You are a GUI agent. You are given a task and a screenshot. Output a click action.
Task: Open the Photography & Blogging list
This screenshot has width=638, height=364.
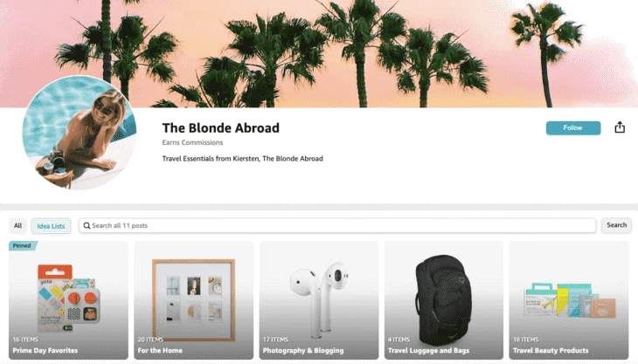(x=319, y=300)
